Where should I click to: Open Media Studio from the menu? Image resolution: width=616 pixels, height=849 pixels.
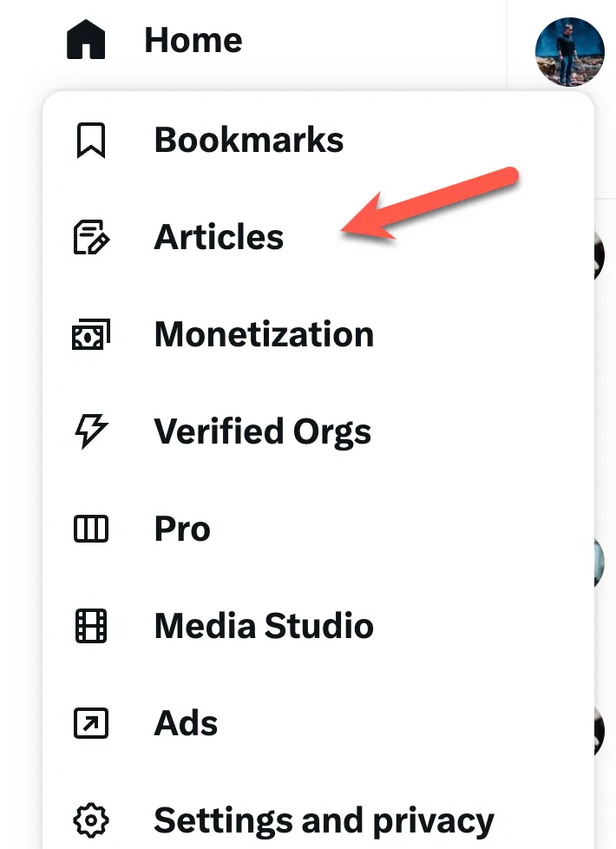264,626
